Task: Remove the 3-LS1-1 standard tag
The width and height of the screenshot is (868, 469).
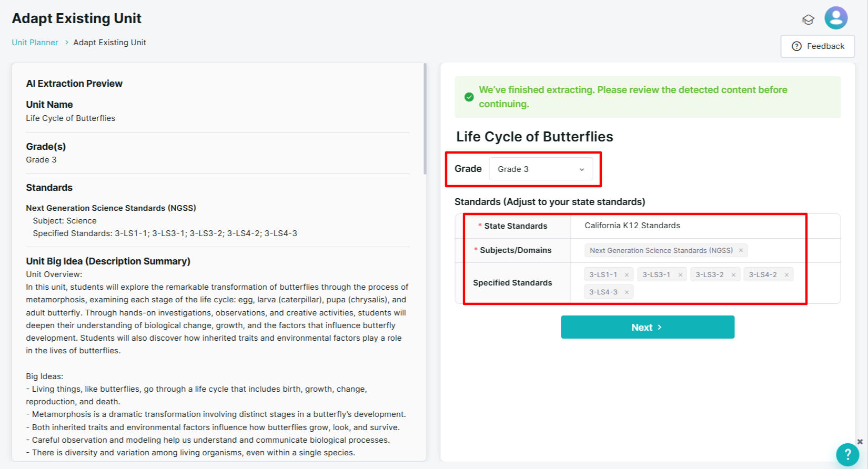Action: [x=627, y=275]
